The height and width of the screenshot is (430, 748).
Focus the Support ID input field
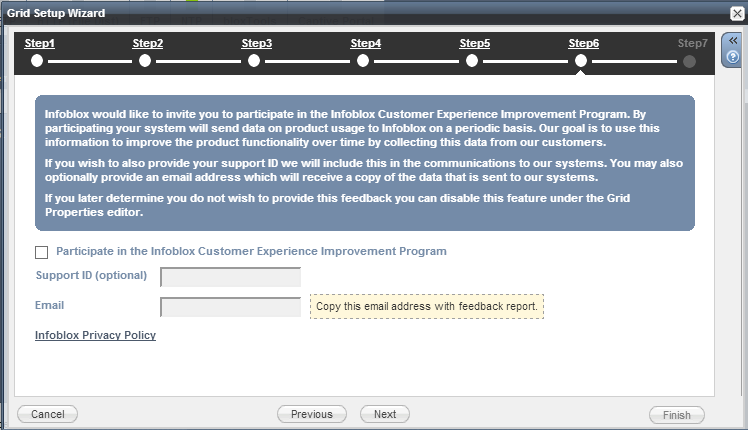(x=230, y=277)
